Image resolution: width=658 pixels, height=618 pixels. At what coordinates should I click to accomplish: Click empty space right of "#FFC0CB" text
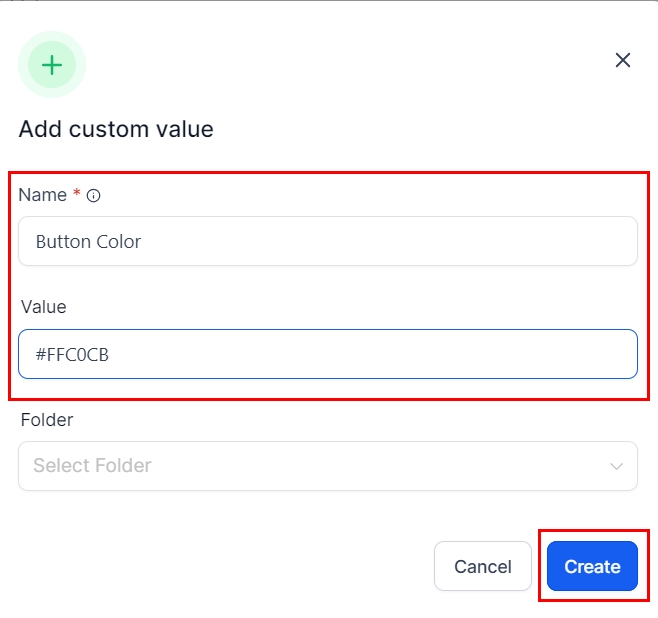400,354
